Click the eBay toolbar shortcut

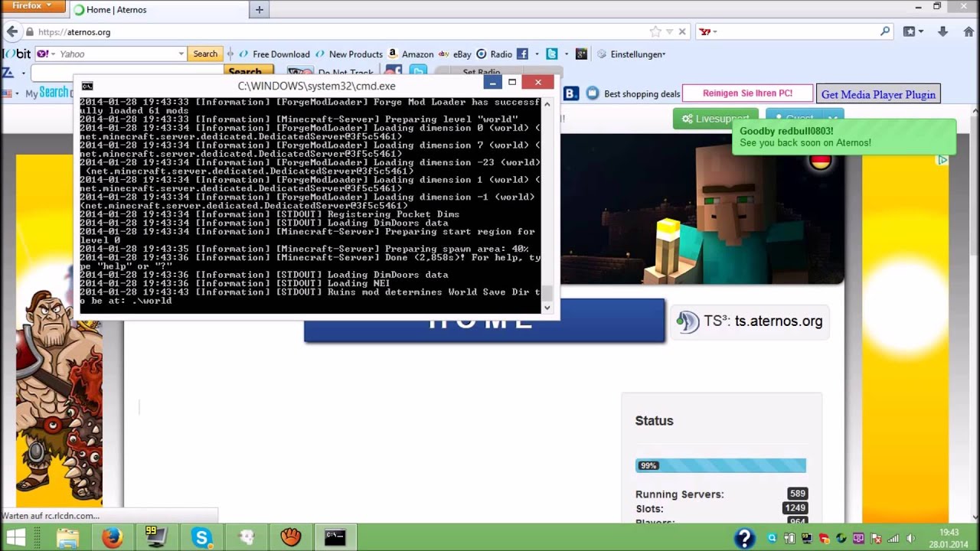coord(454,54)
